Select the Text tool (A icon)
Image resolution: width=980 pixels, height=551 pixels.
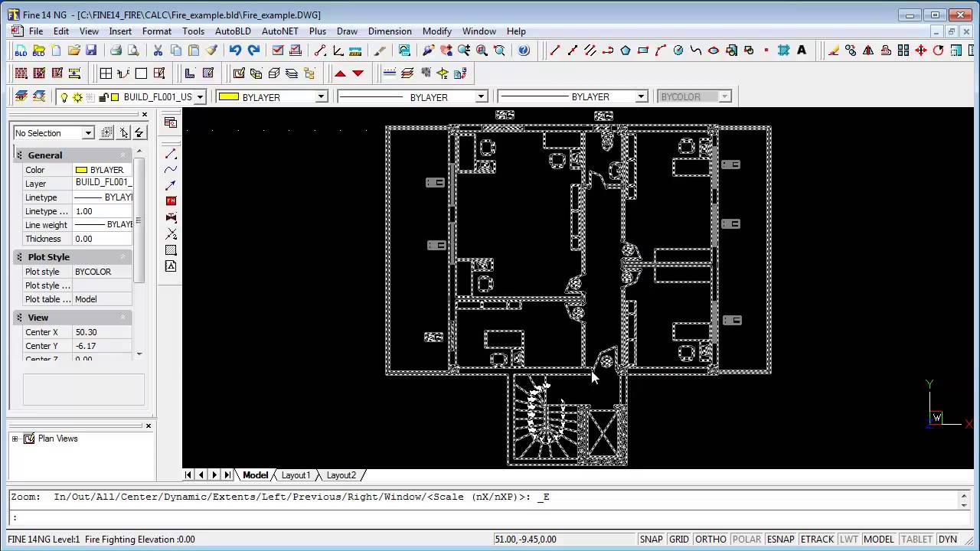click(801, 51)
